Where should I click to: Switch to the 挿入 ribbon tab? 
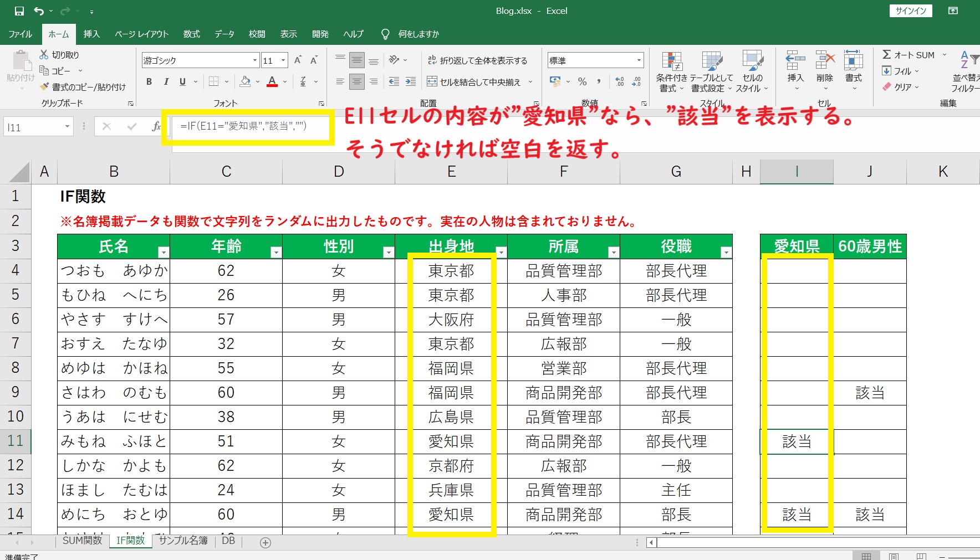[91, 34]
